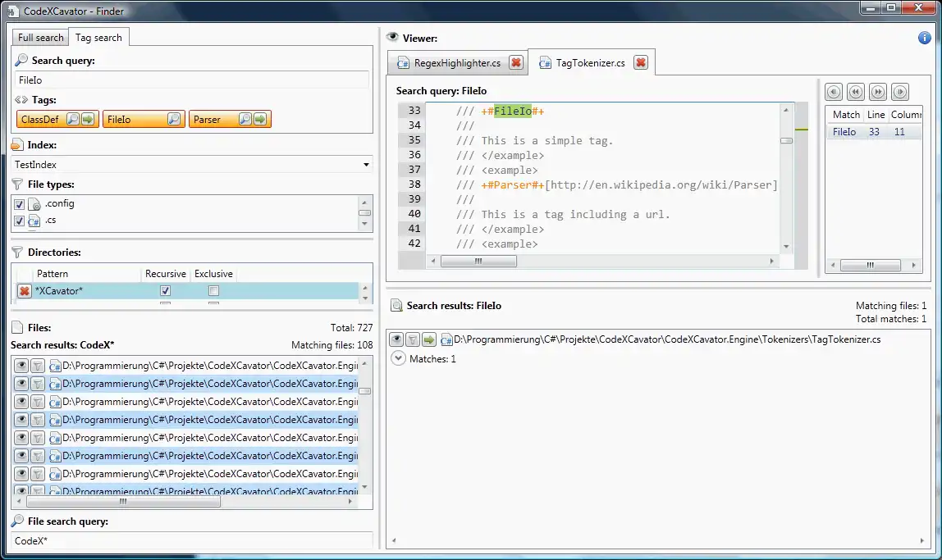Click vertical scrollbar thumb in code viewer

pos(786,140)
